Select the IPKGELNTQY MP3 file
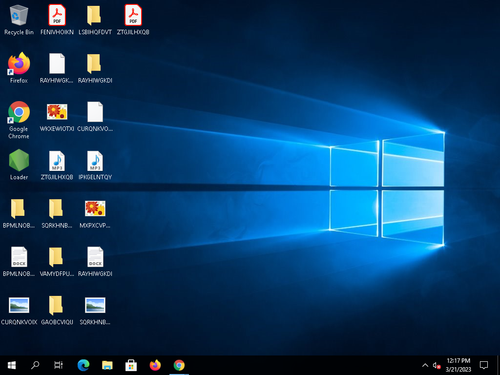 [95, 161]
